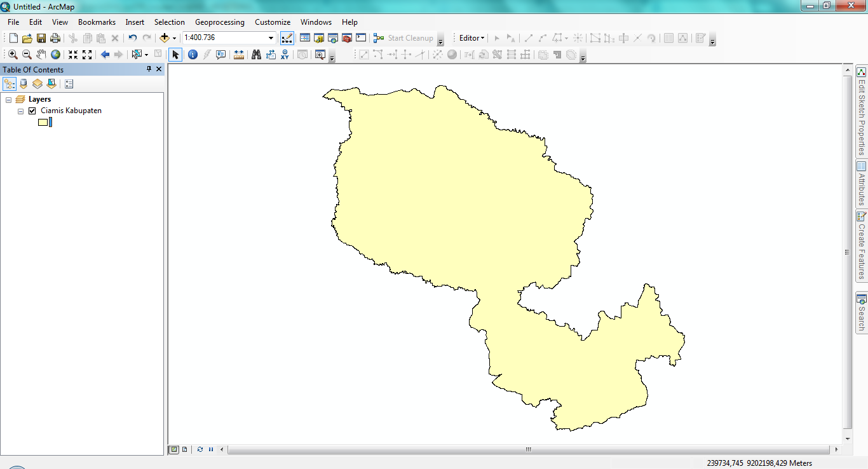Open the ModelBuilder window
The width and height of the screenshot is (868, 469).
[379, 38]
